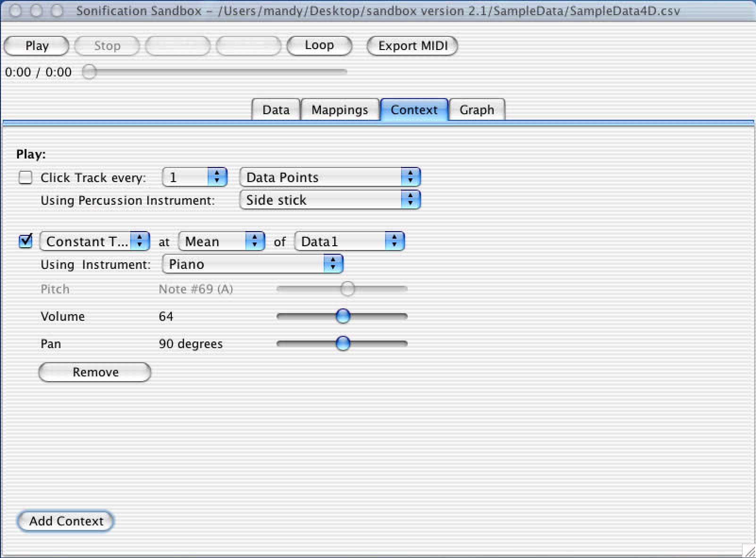Click the 0:00 / 0:00 time display

38,72
